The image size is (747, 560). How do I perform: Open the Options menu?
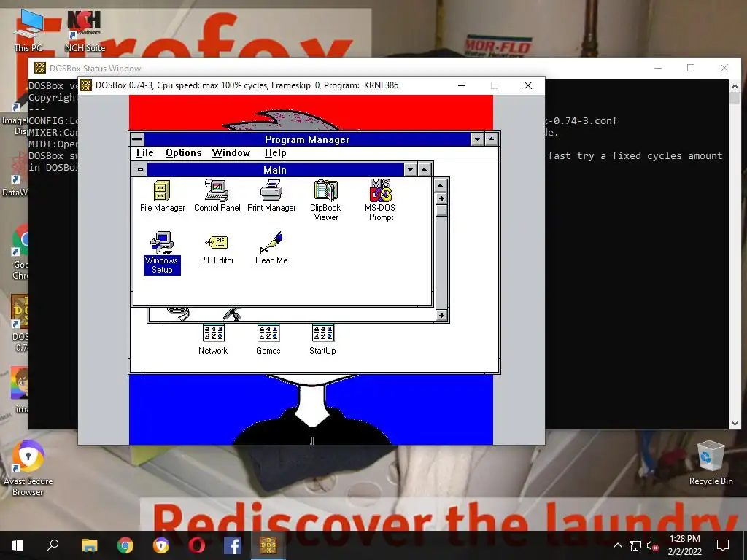click(x=183, y=153)
